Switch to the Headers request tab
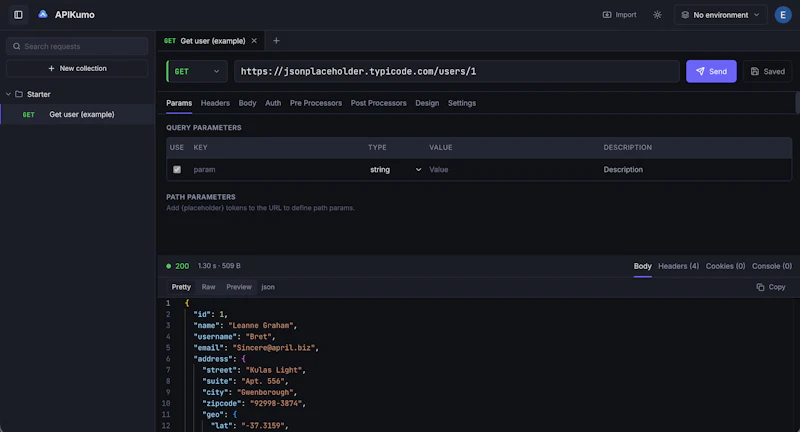 [215, 103]
